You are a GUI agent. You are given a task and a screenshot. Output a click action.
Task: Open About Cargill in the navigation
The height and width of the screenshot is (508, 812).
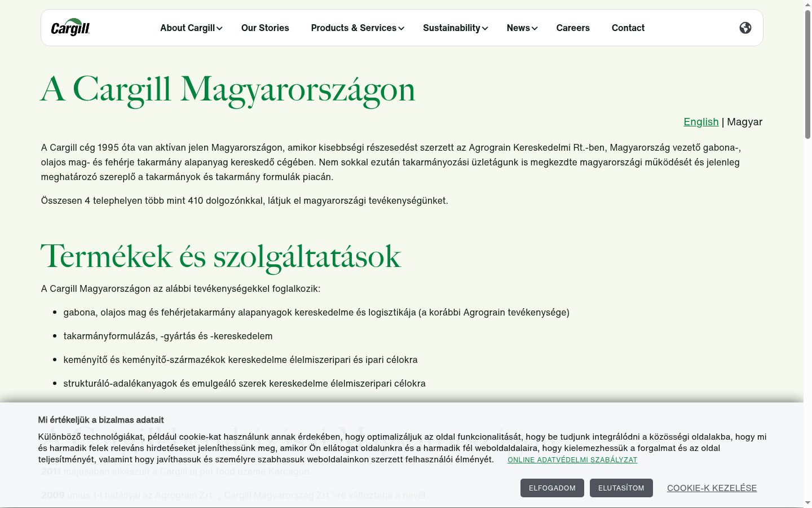point(187,28)
